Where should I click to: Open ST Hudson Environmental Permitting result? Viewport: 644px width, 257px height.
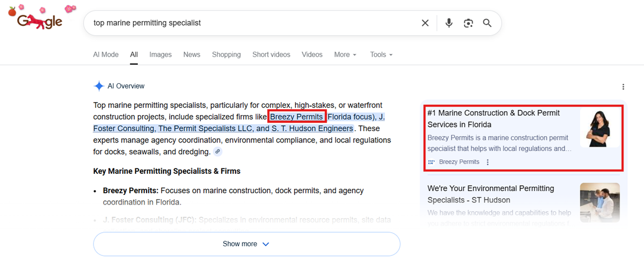[491, 194]
